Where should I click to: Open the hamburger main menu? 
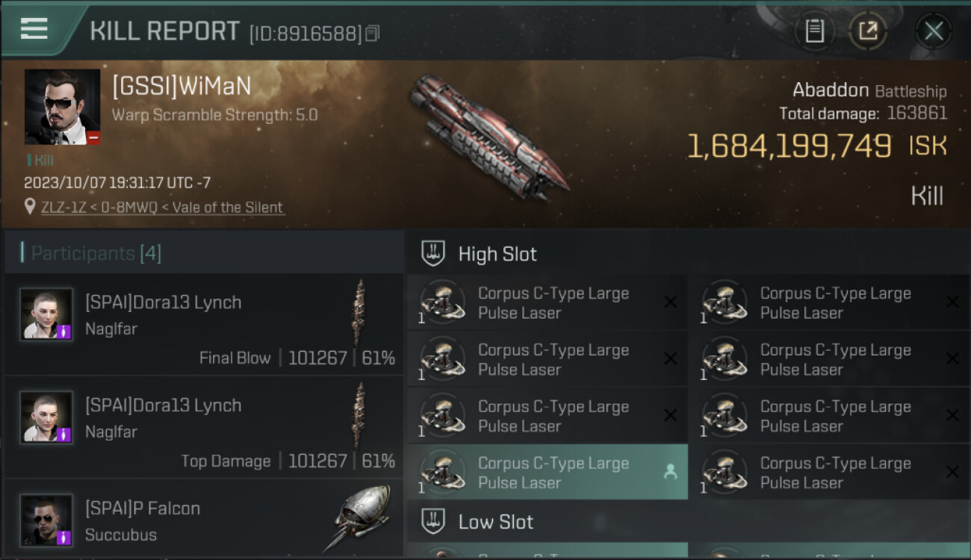pyautogui.click(x=34, y=29)
